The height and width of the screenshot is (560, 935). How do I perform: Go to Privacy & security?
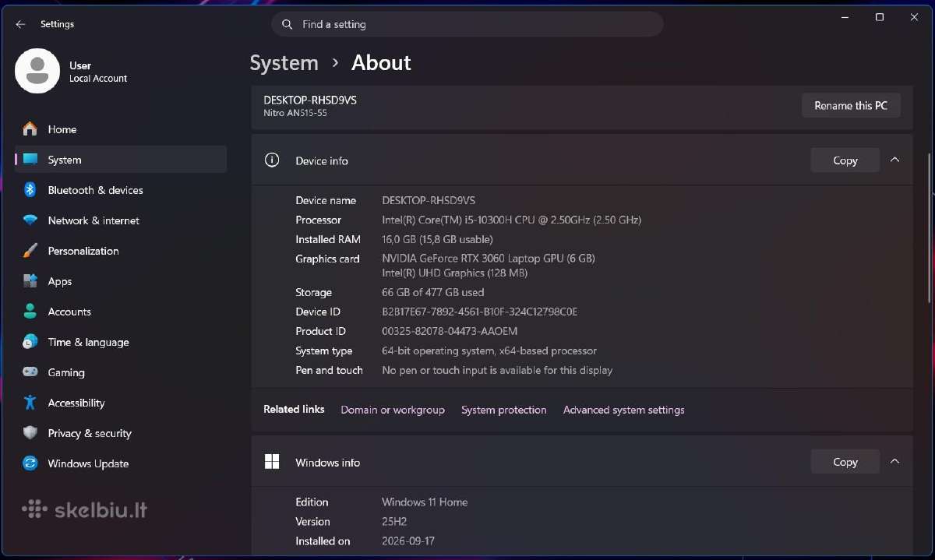pyautogui.click(x=121, y=433)
